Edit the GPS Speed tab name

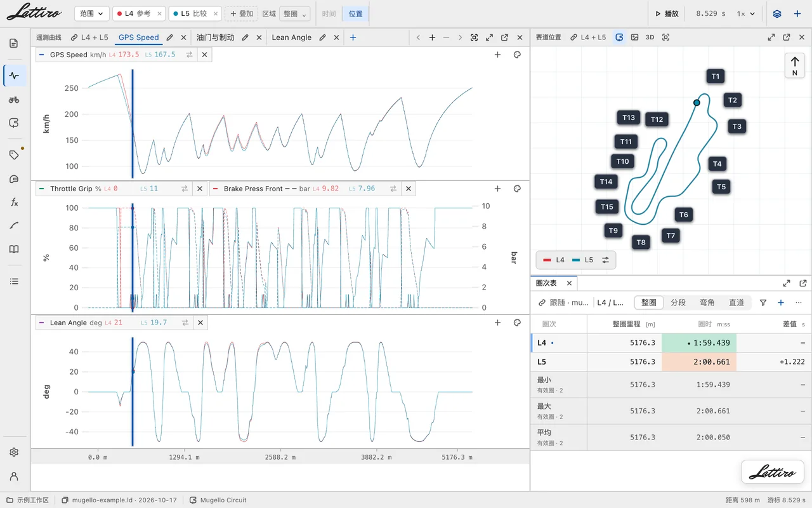tap(169, 37)
